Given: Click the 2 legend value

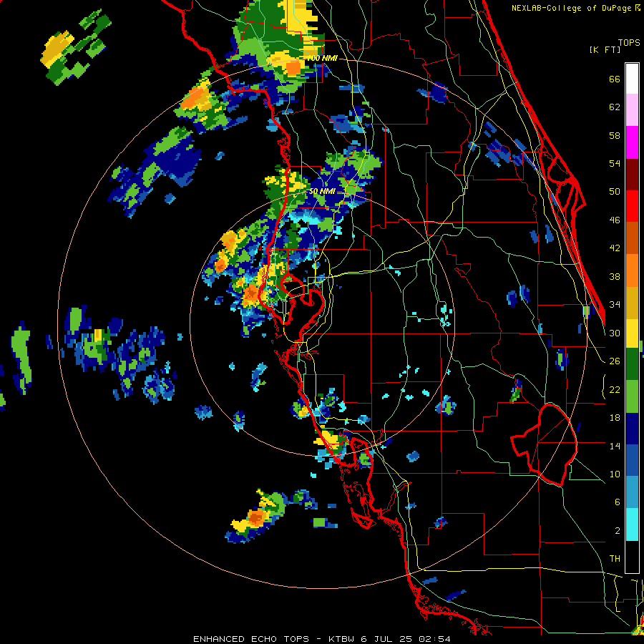Looking at the screenshot, I should click(617, 530).
